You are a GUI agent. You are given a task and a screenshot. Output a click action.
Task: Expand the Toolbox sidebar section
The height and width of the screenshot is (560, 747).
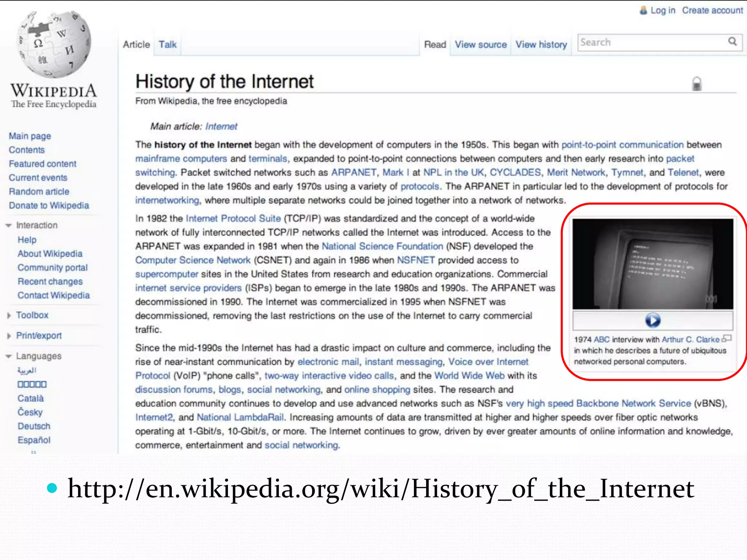pyautogui.click(x=9, y=315)
